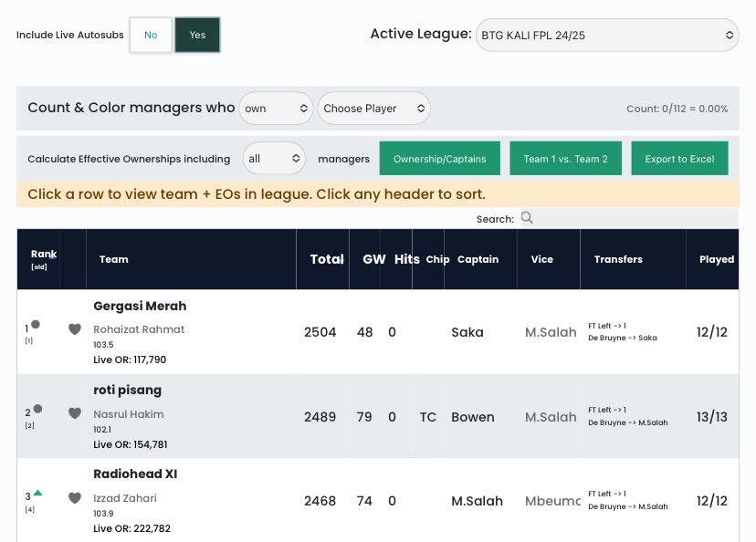Click total score 2468

320,501
